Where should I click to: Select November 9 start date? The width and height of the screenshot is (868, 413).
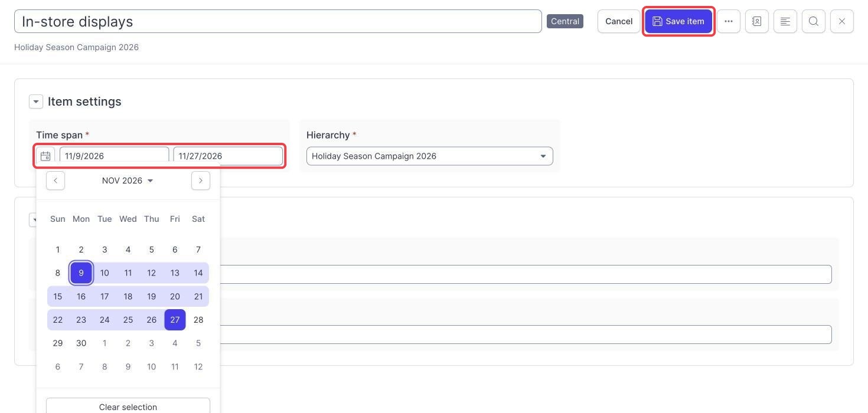(81, 273)
